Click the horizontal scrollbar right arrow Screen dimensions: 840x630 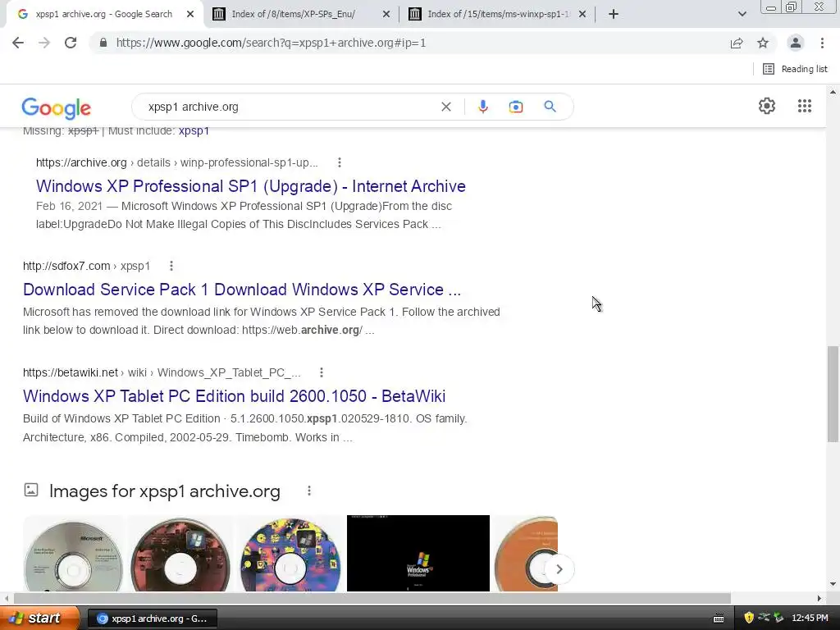point(819,598)
